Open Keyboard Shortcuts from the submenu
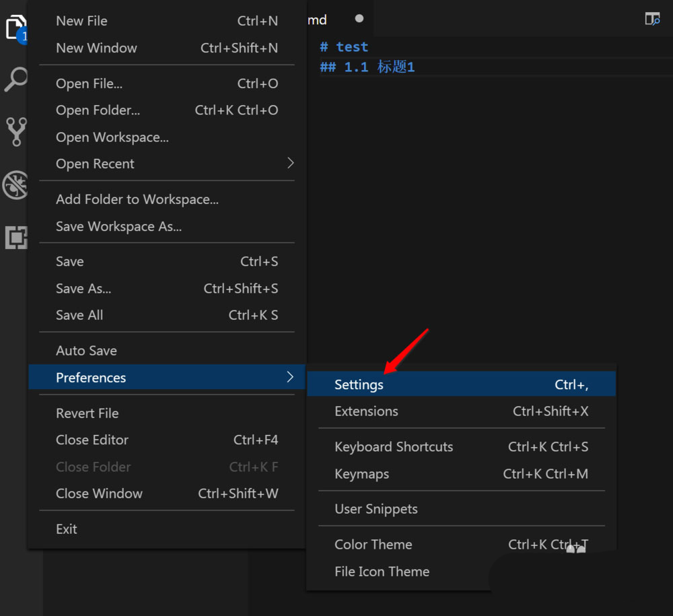The image size is (673, 616). coord(394,446)
